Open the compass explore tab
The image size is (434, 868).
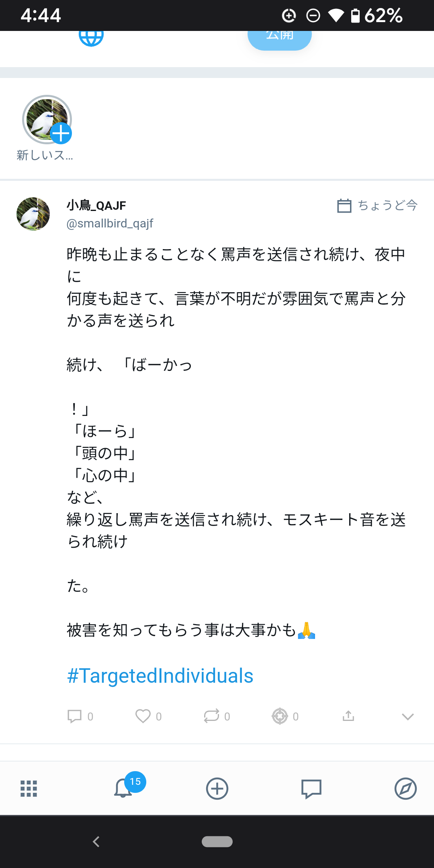[x=405, y=788]
